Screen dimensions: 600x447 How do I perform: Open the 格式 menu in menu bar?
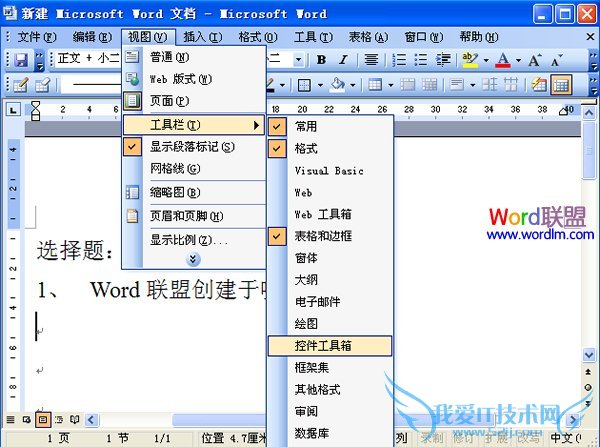(x=258, y=37)
